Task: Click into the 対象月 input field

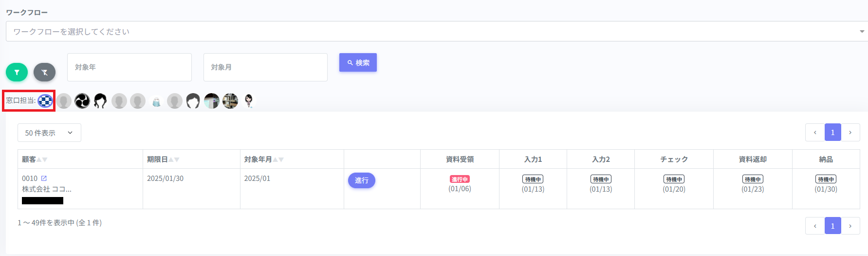Action: [265, 67]
